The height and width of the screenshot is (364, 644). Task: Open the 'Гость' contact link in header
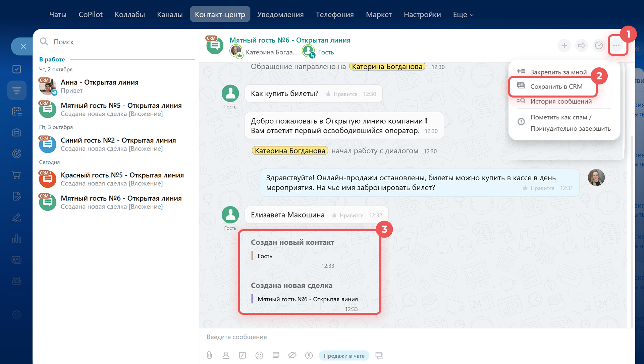pyautogui.click(x=326, y=52)
